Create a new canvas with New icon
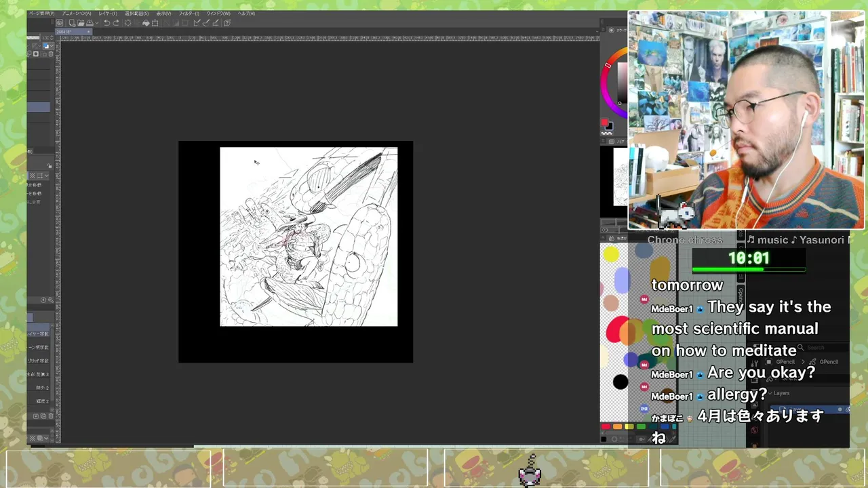 (73, 23)
